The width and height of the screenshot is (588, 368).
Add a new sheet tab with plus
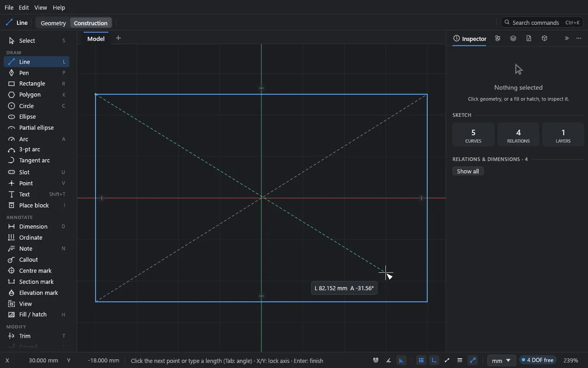click(119, 38)
